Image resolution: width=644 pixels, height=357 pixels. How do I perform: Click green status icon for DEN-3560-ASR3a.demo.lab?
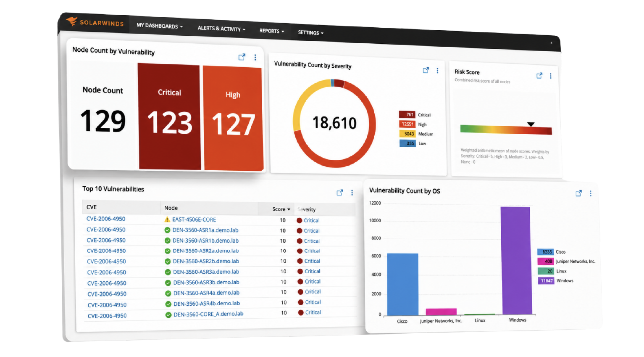click(x=168, y=272)
